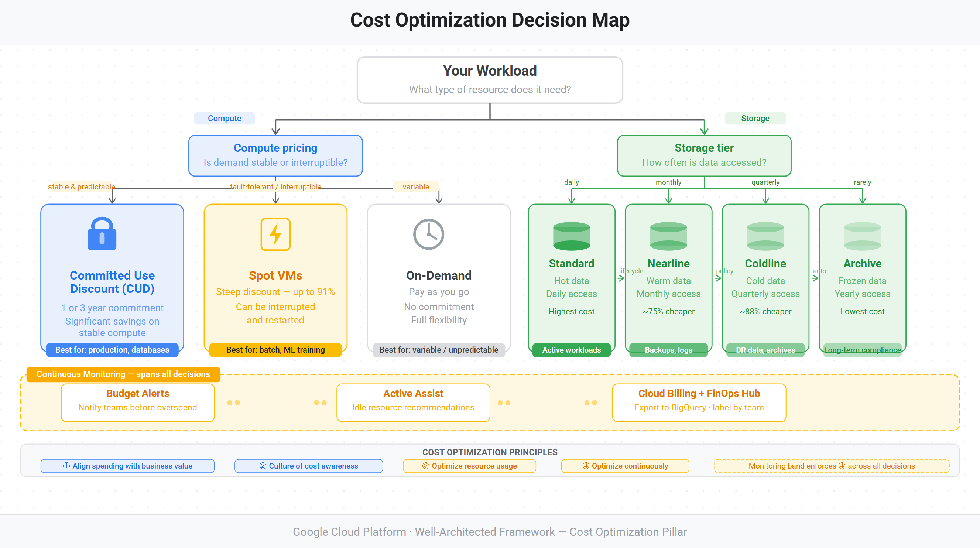980x548 pixels.
Task: Click Best for: production, databases badge
Action: pos(112,350)
